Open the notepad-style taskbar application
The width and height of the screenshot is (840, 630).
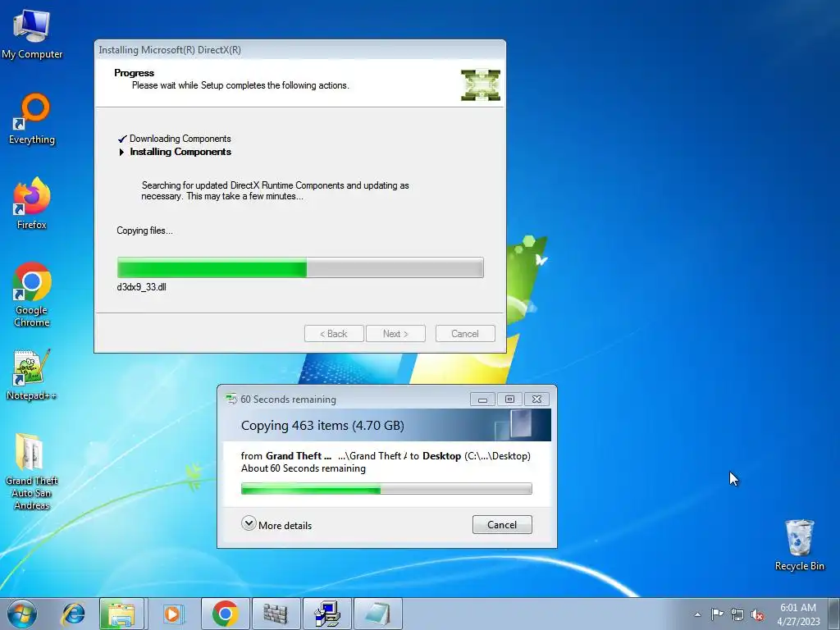377,614
